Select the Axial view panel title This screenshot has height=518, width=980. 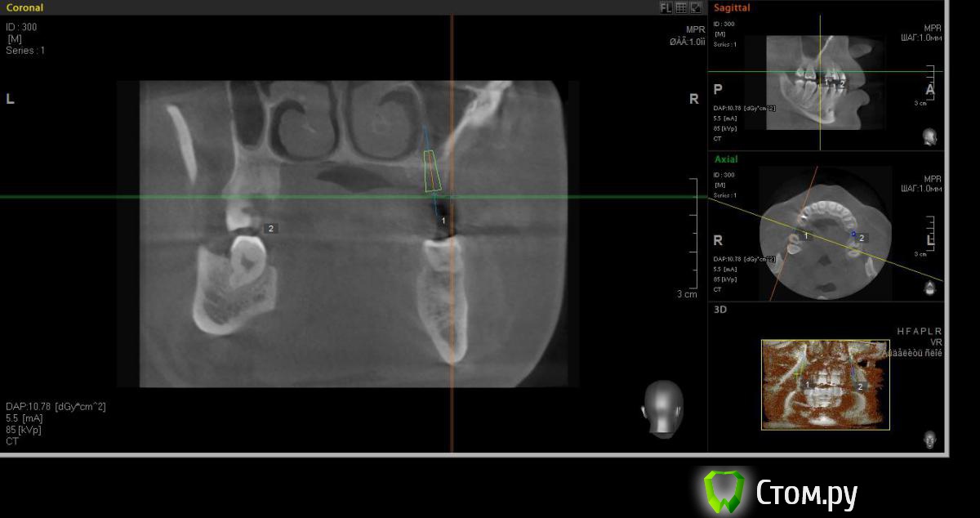tap(725, 159)
